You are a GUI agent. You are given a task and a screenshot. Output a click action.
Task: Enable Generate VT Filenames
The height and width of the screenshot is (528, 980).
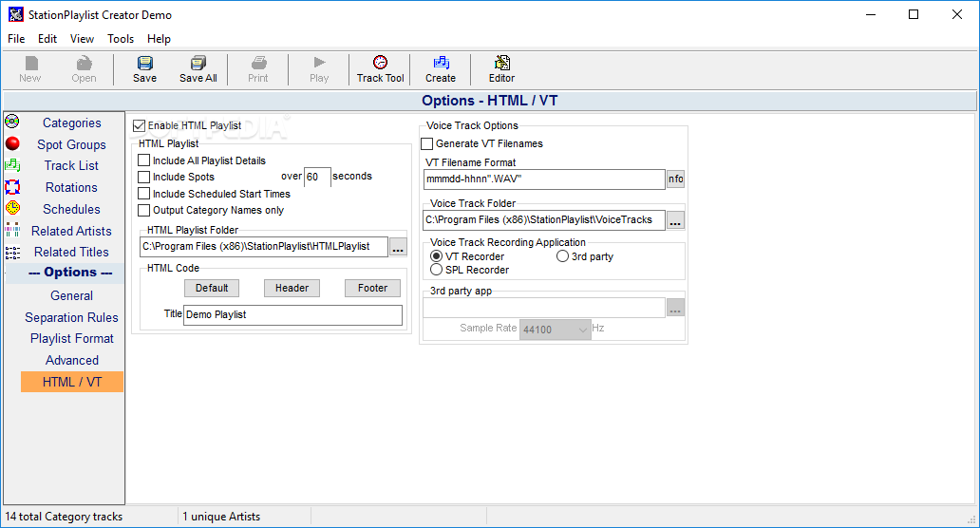[427, 143]
